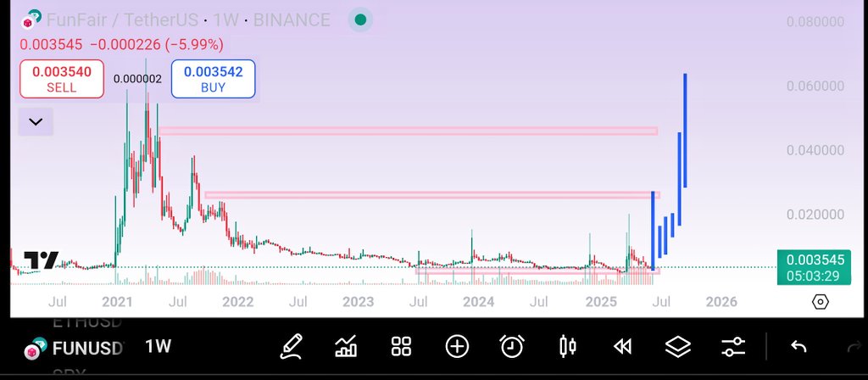Click the 0.040000 price axis label
Viewport: 868px width, 380px height.
tap(815, 150)
